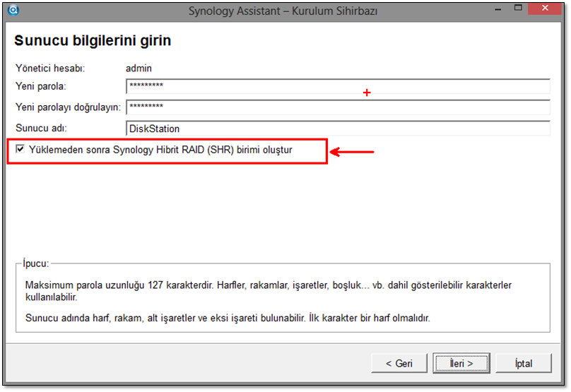Go back with the Geri button
Image resolution: width=571 pixels, height=392 pixels.
(x=399, y=363)
